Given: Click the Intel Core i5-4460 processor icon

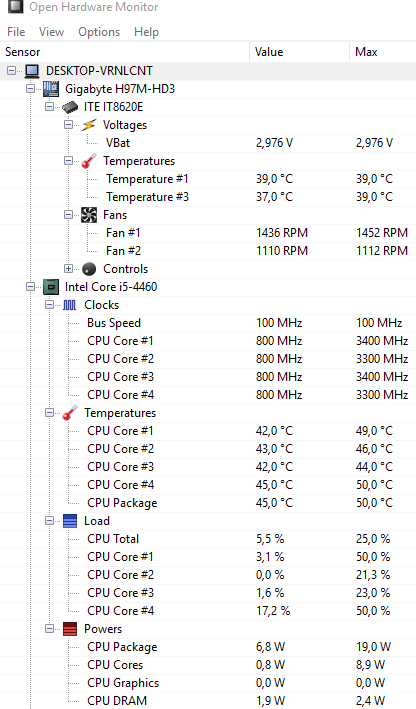Looking at the screenshot, I should (x=51, y=287).
